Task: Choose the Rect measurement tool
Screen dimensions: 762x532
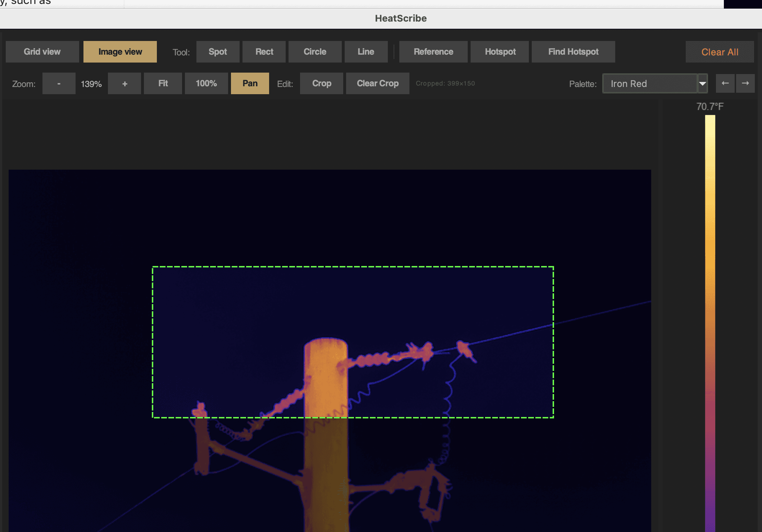Action: click(x=264, y=52)
